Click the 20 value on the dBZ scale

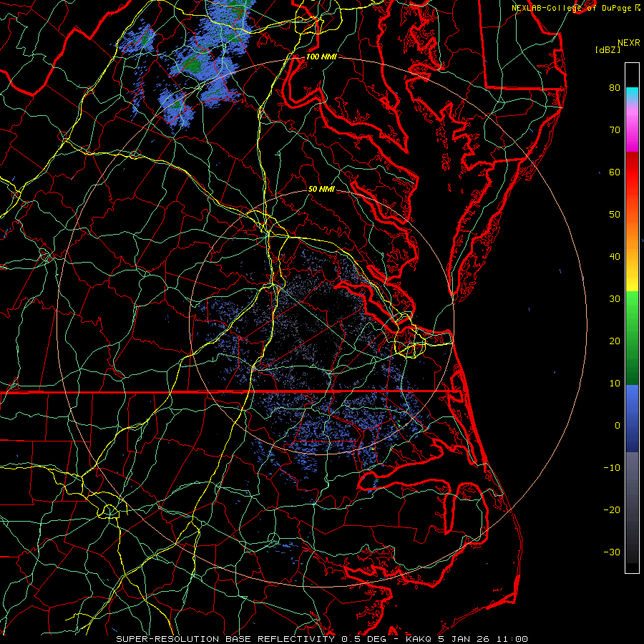pos(615,341)
